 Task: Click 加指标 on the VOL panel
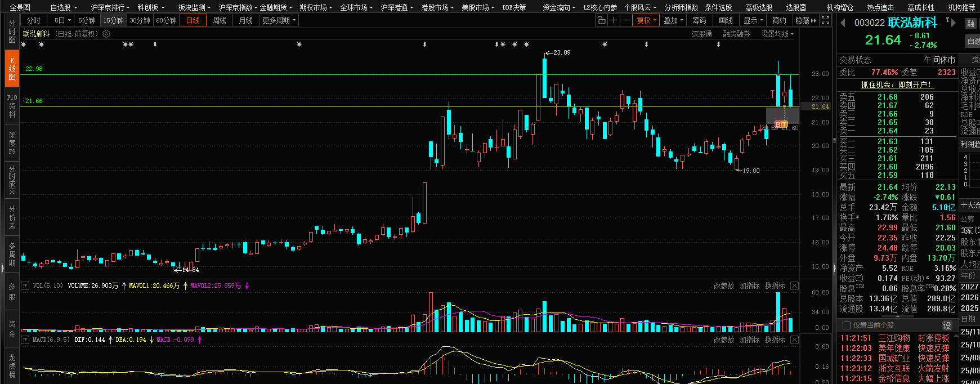coord(749,286)
